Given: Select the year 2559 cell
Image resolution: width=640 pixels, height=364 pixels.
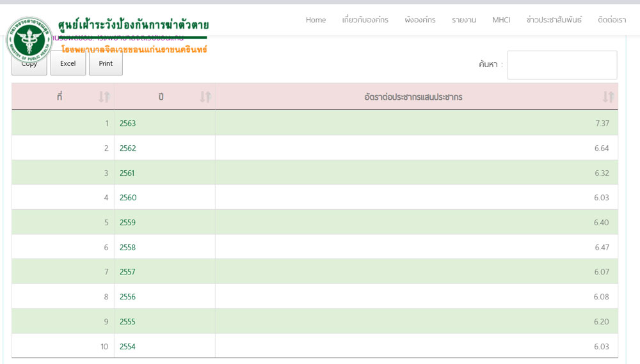Looking at the screenshot, I should (x=165, y=223).
